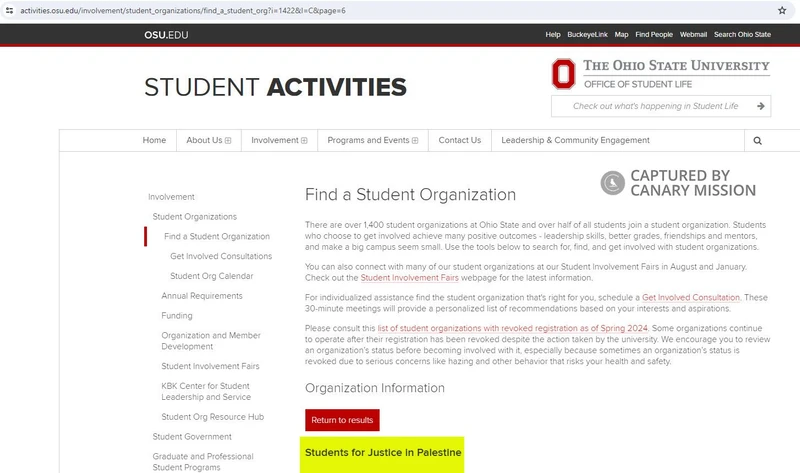800x473 pixels.
Task: Expand the Involvement menu plus icon
Action: tap(304, 140)
